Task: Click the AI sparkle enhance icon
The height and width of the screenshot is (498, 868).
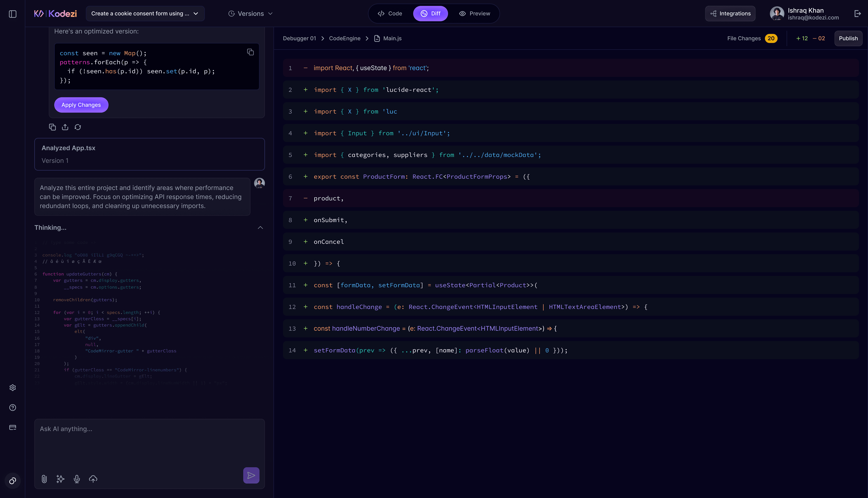Action: click(x=60, y=479)
